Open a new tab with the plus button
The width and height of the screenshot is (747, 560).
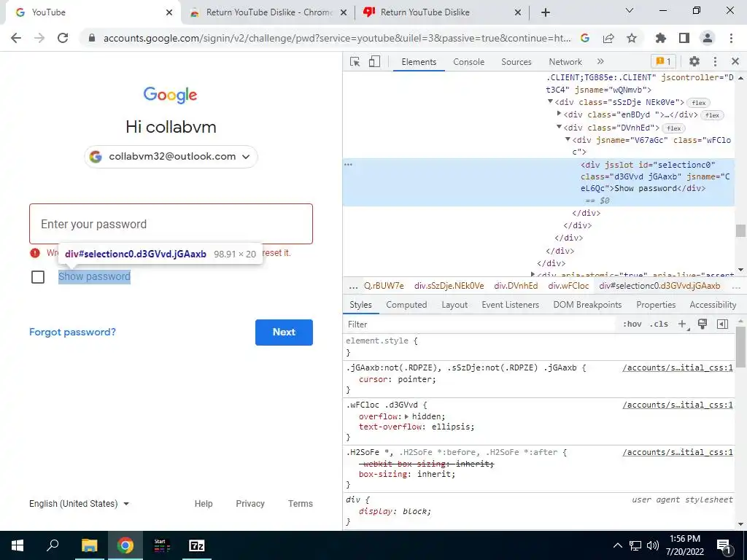point(546,12)
